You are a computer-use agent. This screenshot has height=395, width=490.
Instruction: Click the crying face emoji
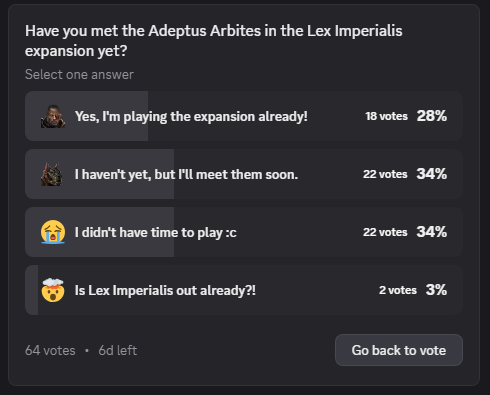[53, 232]
